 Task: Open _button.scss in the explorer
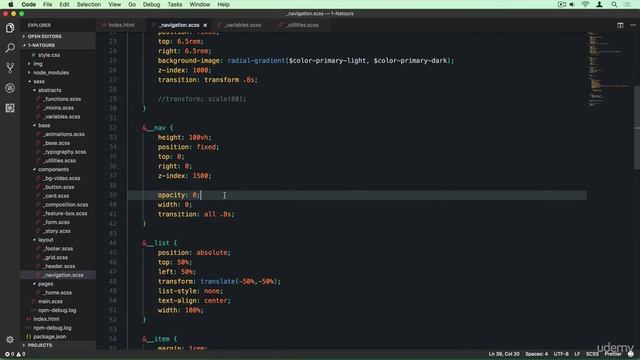(58, 187)
